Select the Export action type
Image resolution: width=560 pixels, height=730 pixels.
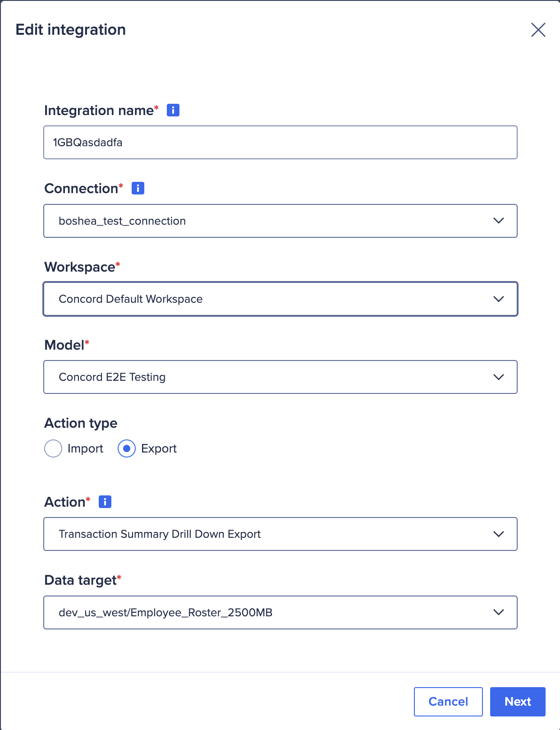[126, 448]
